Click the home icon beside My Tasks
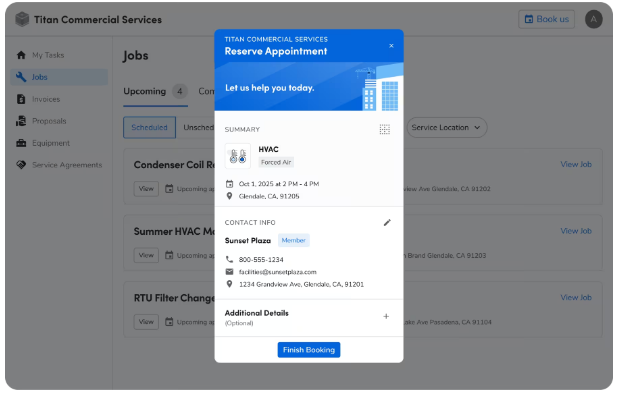The width and height of the screenshot is (617, 393). click(x=21, y=55)
